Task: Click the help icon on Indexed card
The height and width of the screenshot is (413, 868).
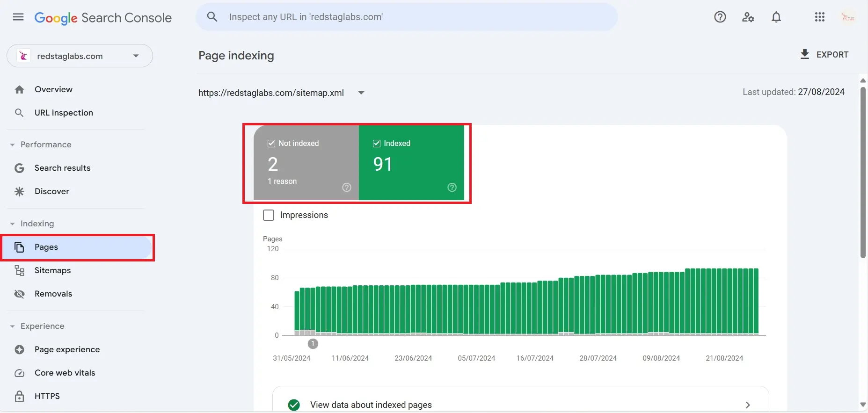Action: [x=452, y=188]
